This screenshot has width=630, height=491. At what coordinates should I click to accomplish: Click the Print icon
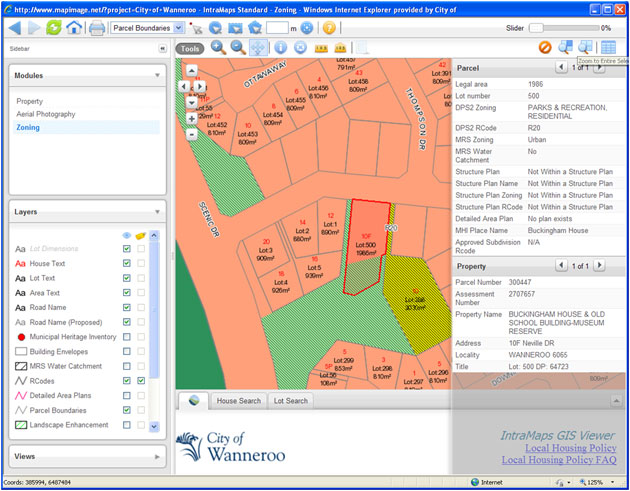click(97, 28)
